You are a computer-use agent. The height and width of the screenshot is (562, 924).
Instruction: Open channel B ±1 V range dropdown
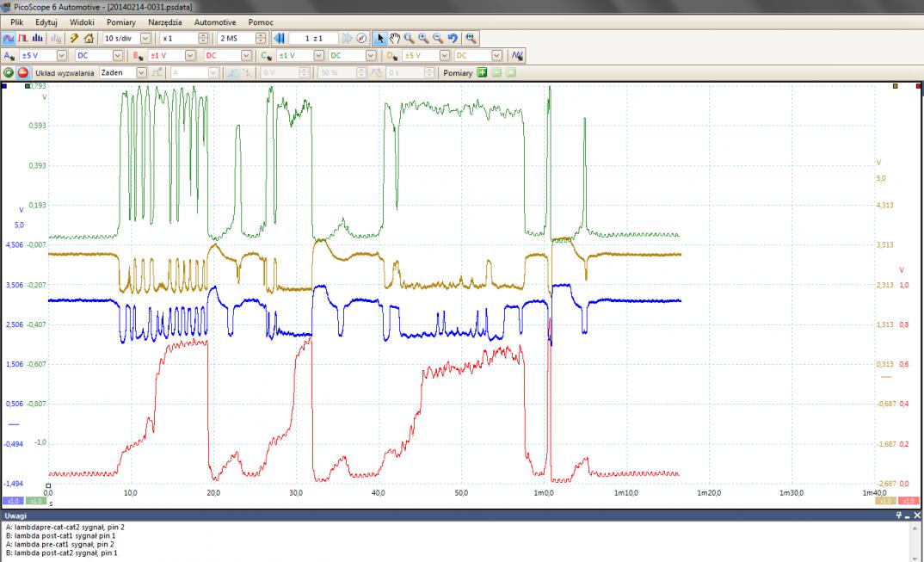click(191, 55)
